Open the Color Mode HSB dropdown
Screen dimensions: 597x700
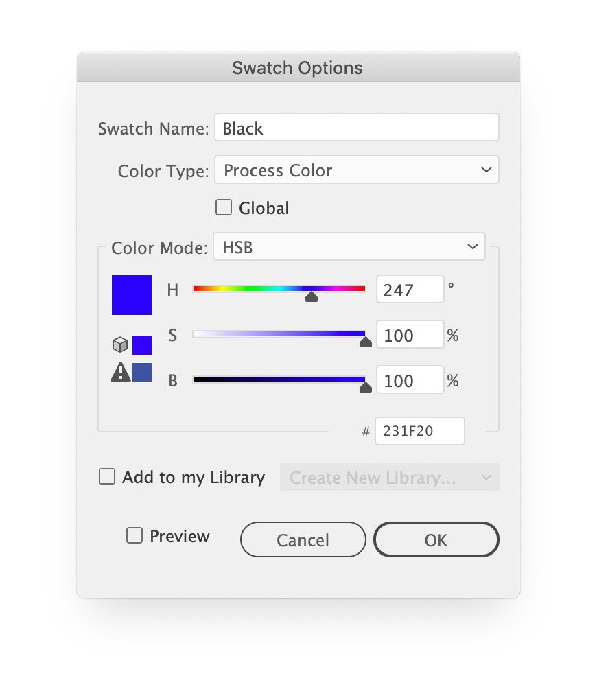point(349,247)
